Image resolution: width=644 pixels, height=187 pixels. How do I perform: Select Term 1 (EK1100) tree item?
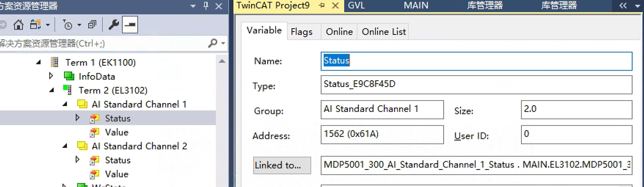pyautogui.click(x=101, y=63)
